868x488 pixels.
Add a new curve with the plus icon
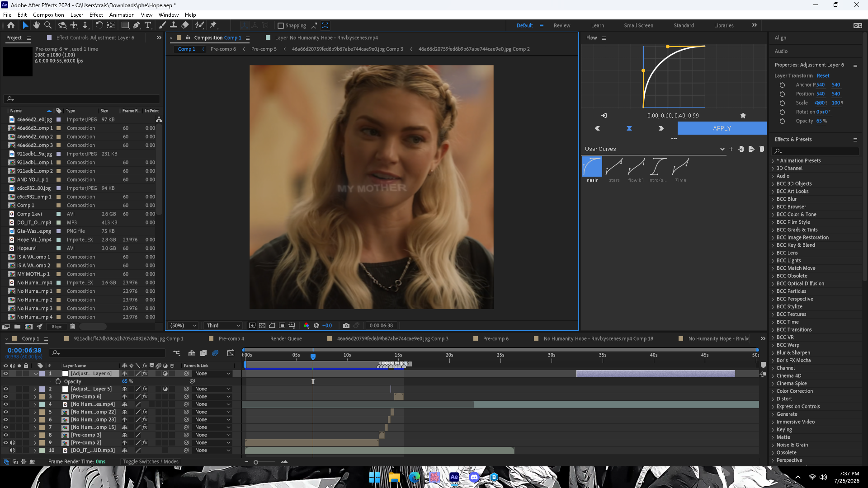(731, 149)
